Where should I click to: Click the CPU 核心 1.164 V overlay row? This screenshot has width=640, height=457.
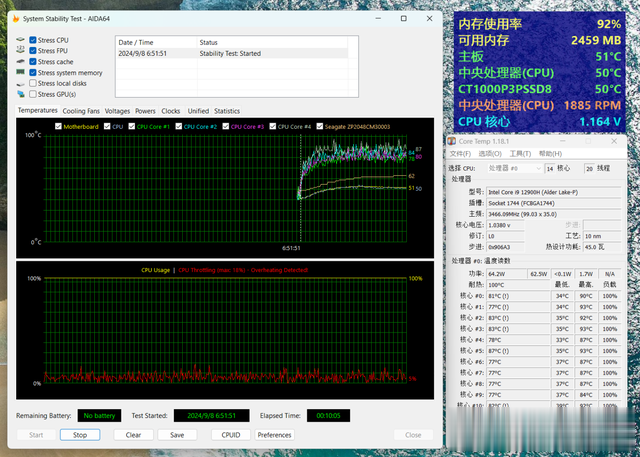tap(539, 122)
